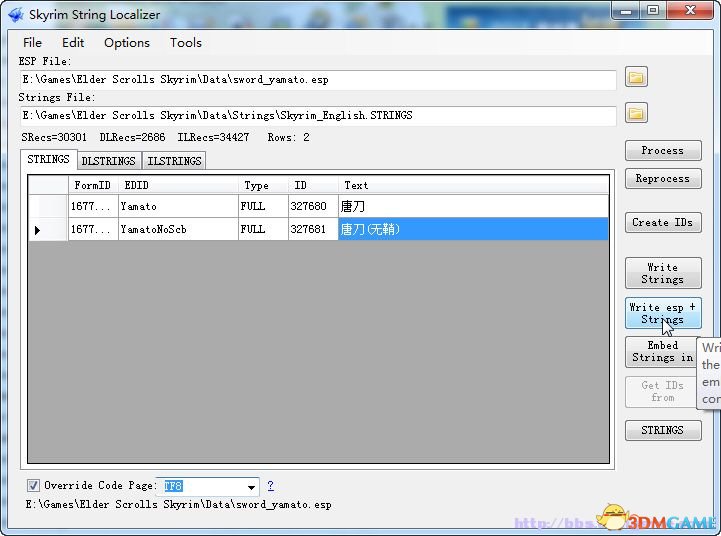Click the STRINGS button at right bottom

click(x=663, y=430)
